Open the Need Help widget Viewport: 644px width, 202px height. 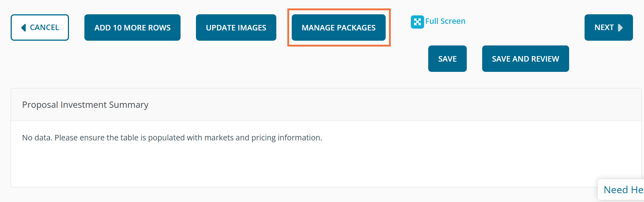click(x=623, y=190)
